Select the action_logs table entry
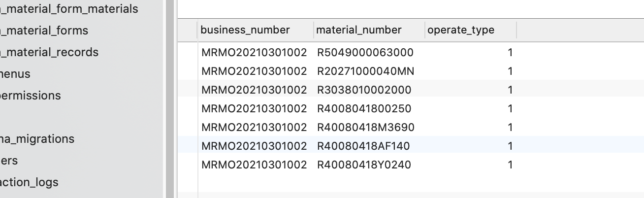Screen dimensions: 644x198 click(x=30, y=182)
